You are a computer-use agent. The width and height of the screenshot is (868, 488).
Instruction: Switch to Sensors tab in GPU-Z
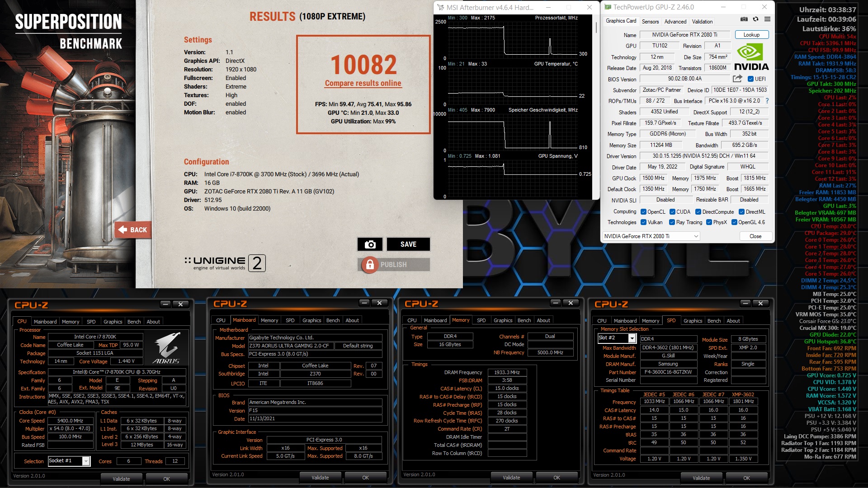click(650, 21)
